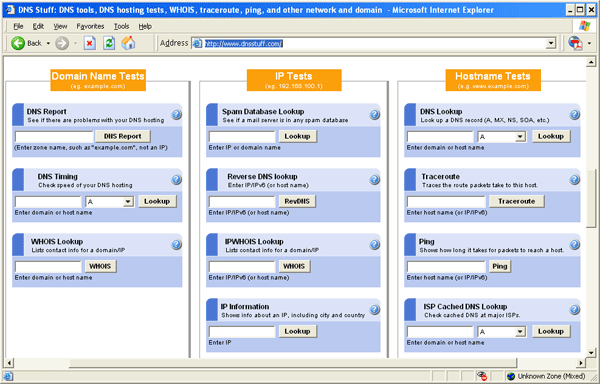Open the Tools menu
Screen dimensions: 600x384
pyautogui.click(x=121, y=26)
